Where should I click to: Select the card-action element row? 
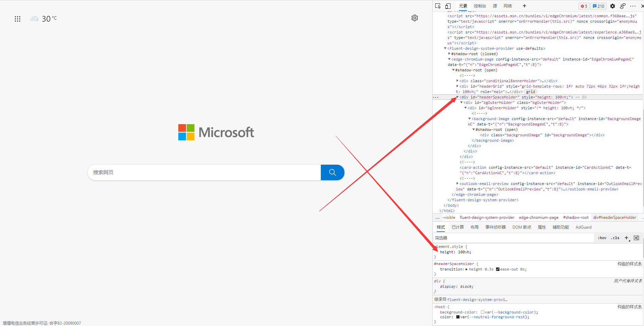[545, 170]
